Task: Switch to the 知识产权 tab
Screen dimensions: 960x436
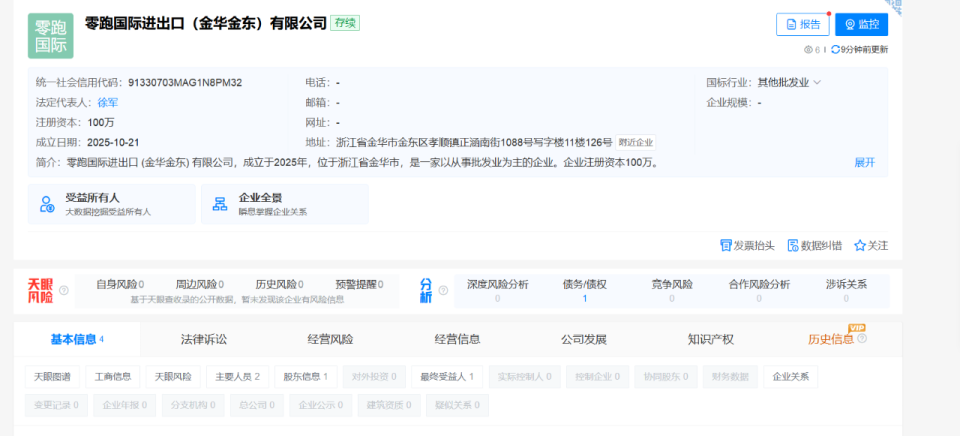Action: [710, 339]
